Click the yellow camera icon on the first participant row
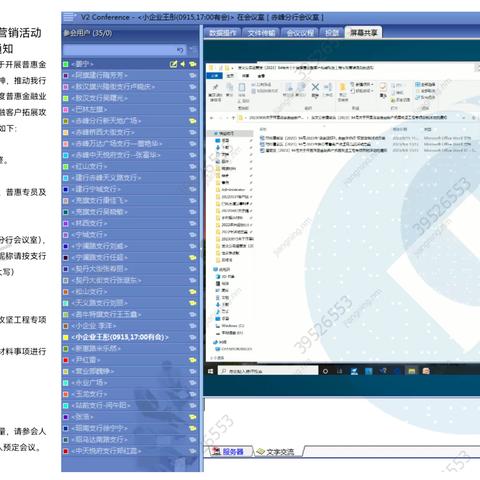Screen dimensions: 480x480 193,64
